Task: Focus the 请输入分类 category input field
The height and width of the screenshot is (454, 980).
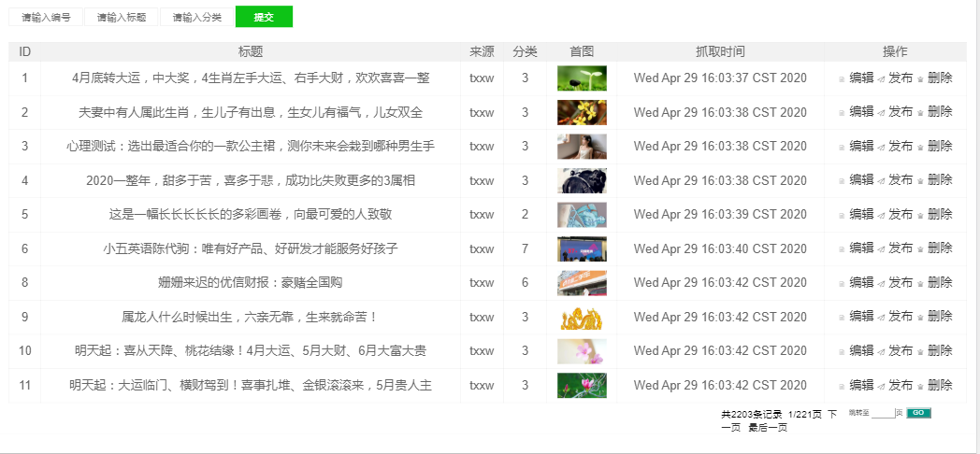Action: tap(197, 18)
